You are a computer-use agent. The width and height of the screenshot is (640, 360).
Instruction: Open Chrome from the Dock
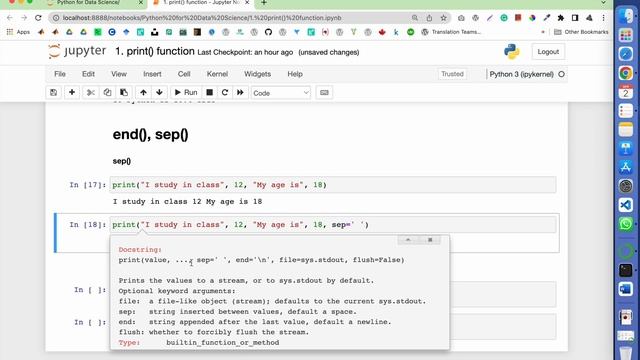click(625, 73)
